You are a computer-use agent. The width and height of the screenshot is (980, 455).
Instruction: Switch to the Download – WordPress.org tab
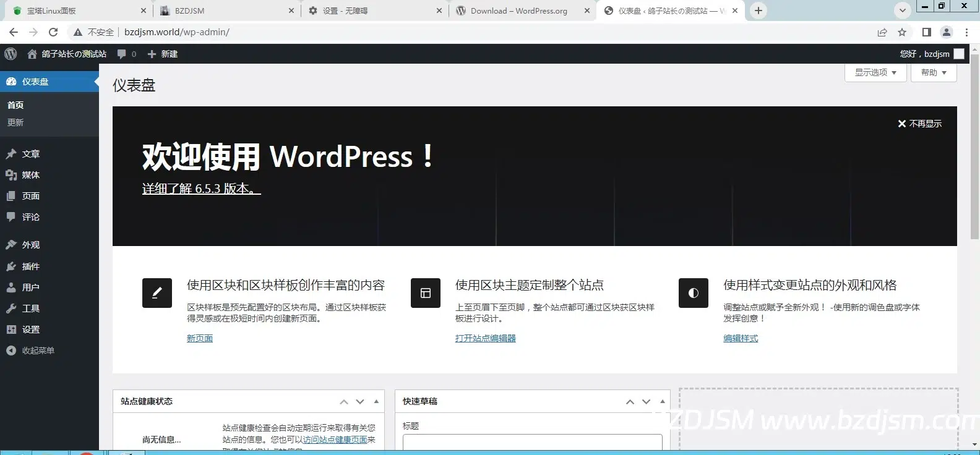tap(522, 11)
